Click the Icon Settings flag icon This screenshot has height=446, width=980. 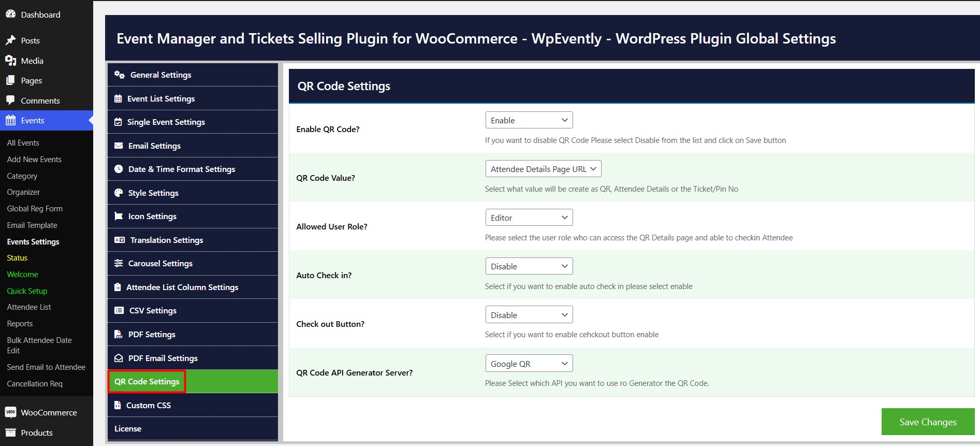click(119, 216)
